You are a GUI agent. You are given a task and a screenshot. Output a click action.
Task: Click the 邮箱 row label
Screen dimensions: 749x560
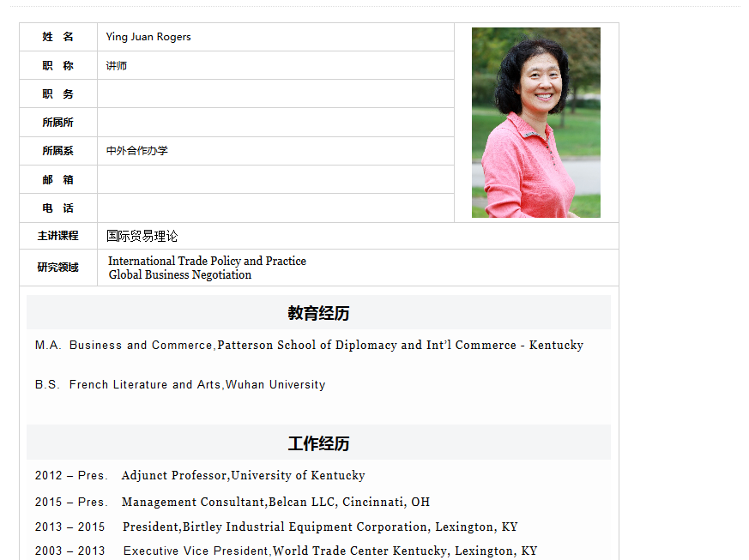(58, 179)
